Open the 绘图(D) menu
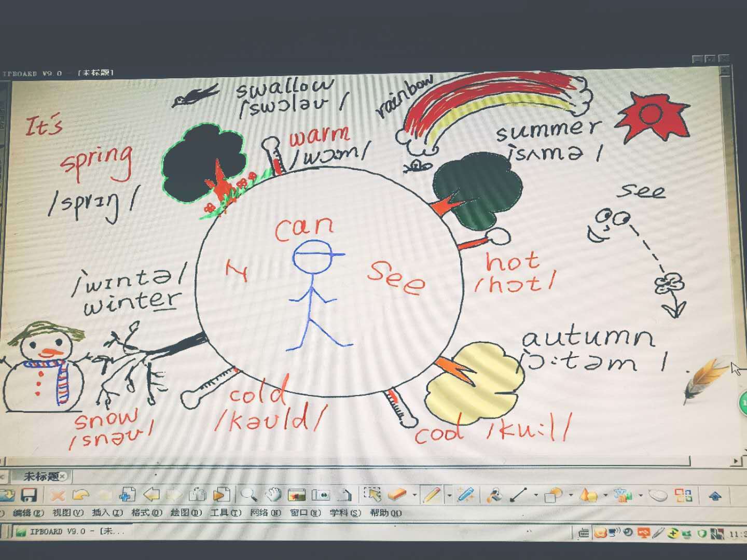The width and height of the screenshot is (747, 560). 186,513
